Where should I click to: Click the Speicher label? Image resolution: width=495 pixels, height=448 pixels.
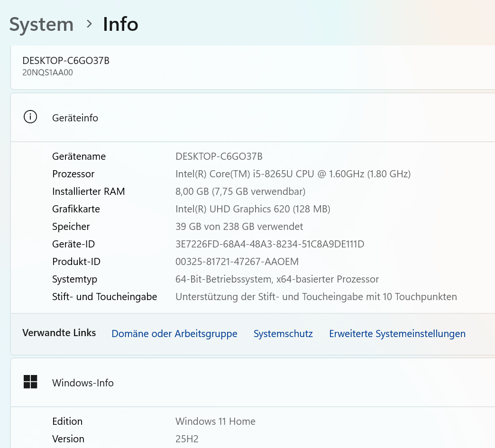click(71, 227)
